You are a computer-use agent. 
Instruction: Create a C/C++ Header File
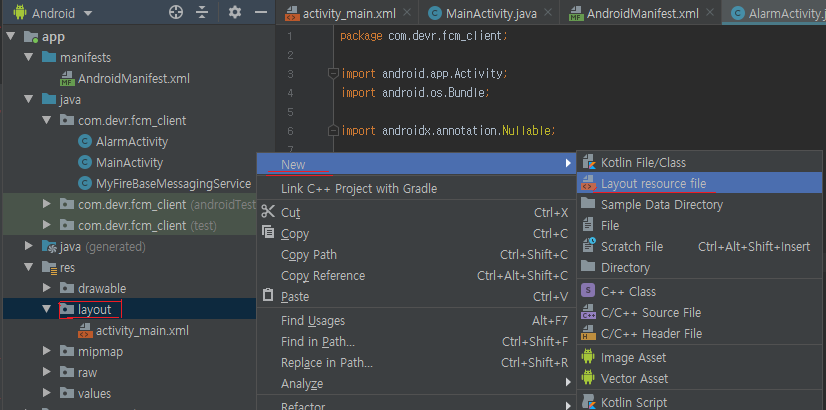pyautogui.click(x=700, y=334)
